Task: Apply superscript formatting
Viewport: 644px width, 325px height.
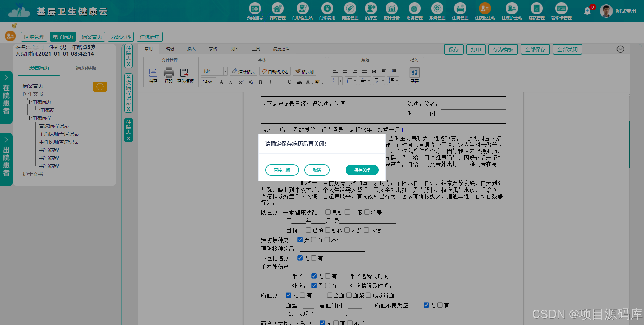Action: (x=241, y=82)
